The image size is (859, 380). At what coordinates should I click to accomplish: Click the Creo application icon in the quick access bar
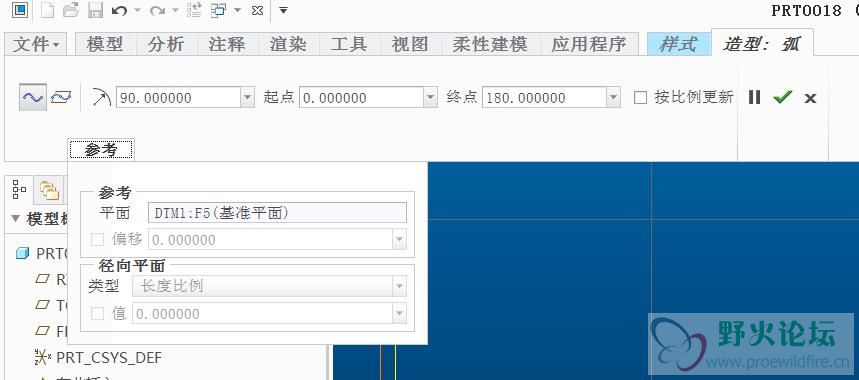tap(20, 10)
